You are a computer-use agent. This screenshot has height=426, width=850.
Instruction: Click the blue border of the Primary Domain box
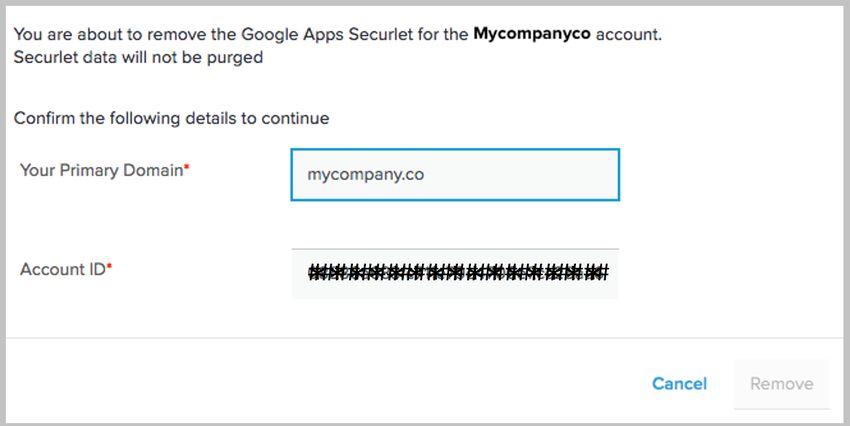coord(455,149)
